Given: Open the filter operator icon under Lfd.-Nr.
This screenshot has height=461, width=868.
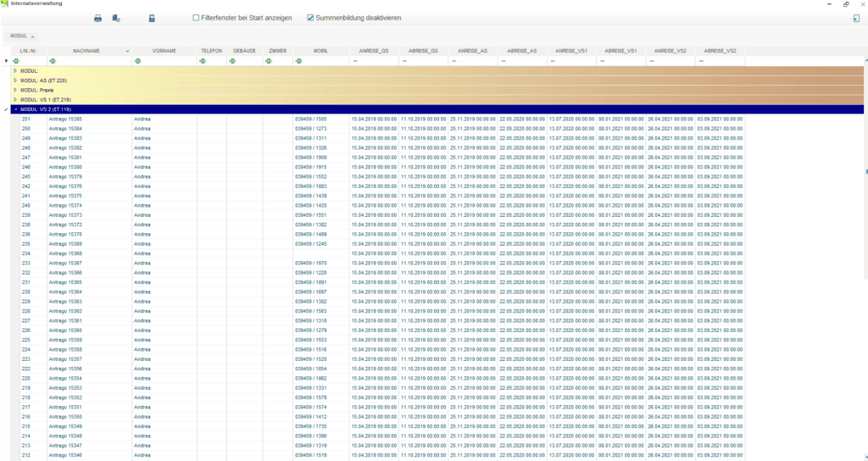Looking at the screenshot, I should coord(16,61).
